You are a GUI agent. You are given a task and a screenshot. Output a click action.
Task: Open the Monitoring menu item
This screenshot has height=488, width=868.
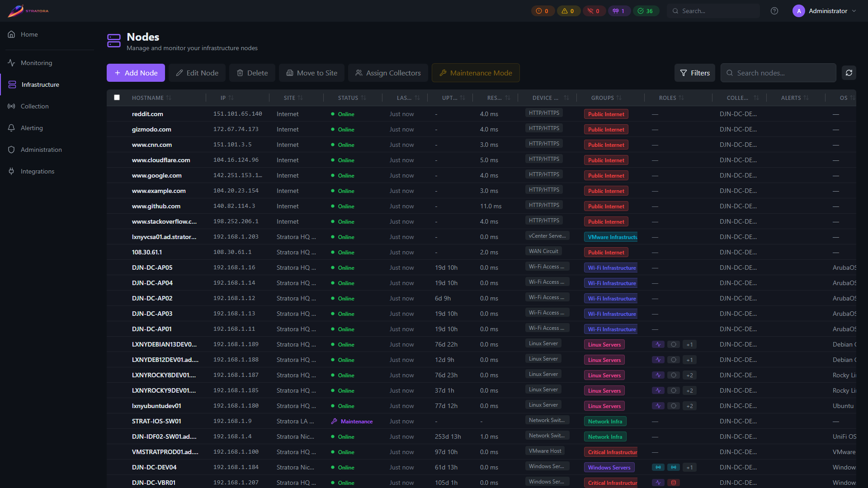(x=47, y=63)
